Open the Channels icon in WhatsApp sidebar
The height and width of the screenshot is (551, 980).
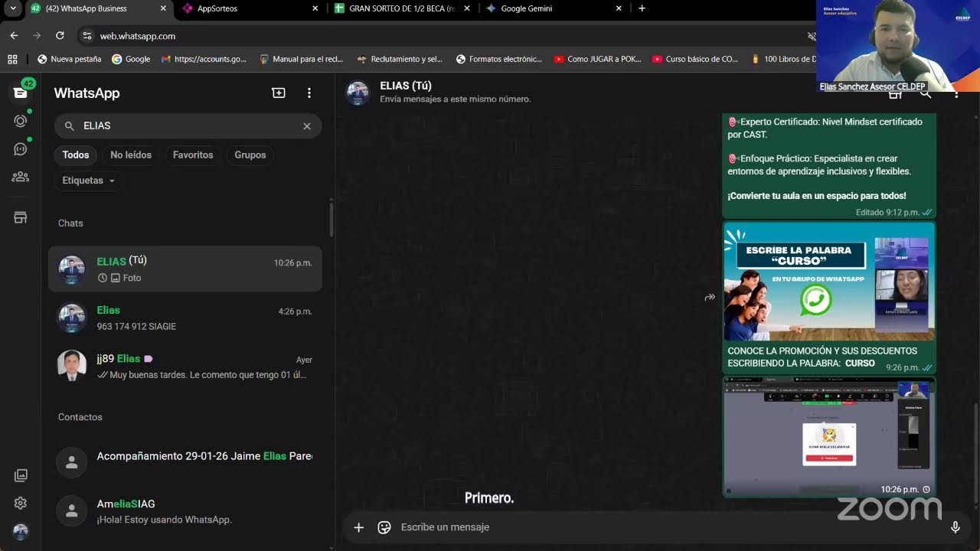click(21, 148)
